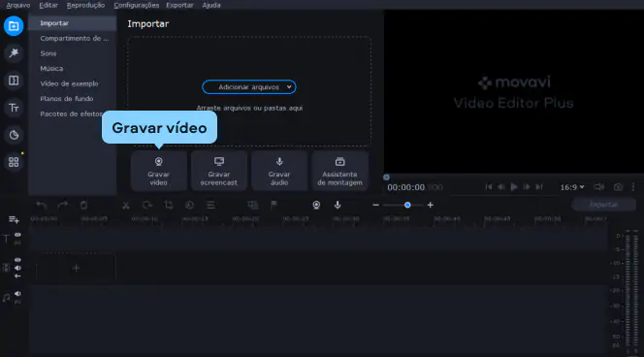Click the Gravar screencast button

[x=219, y=171]
